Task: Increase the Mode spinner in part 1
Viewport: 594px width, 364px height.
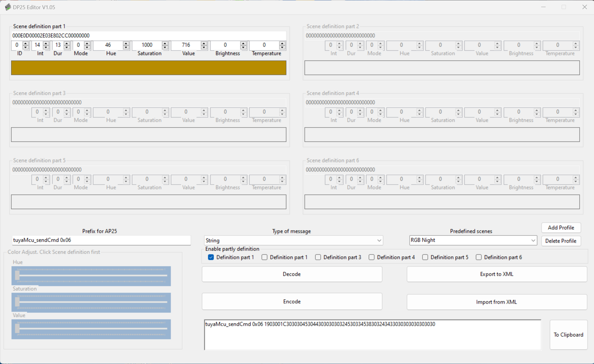Action: 87,43
